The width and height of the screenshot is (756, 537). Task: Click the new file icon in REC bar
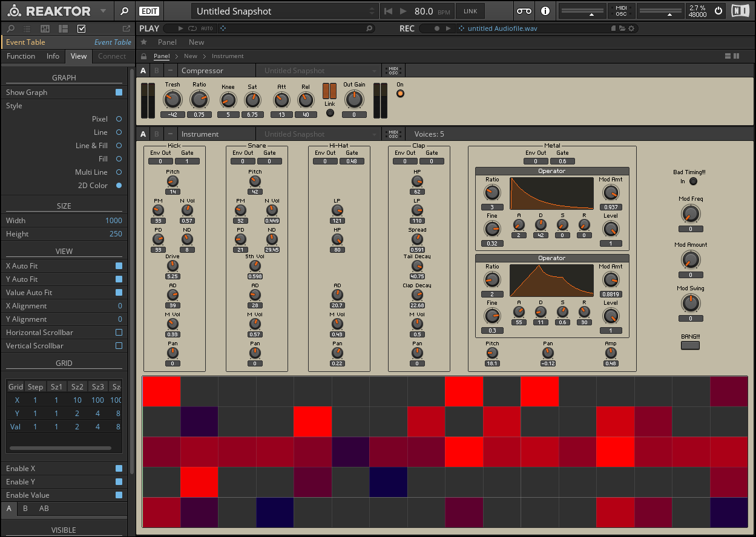point(613,28)
